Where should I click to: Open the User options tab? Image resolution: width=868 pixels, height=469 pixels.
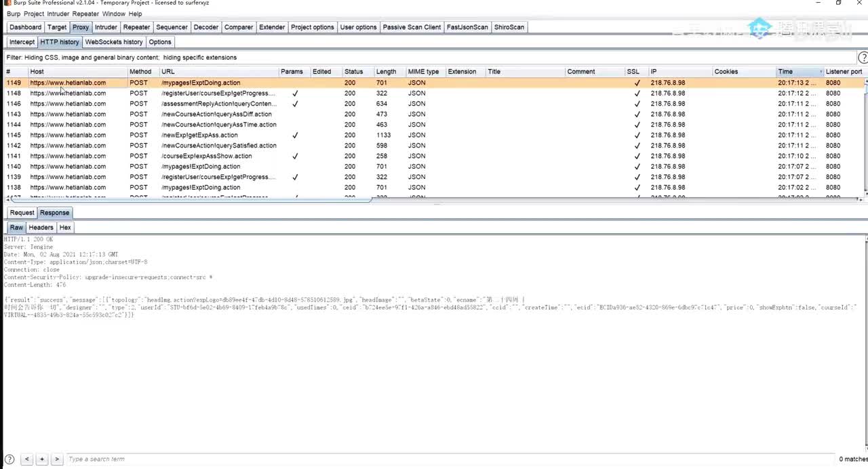(x=358, y=27)
